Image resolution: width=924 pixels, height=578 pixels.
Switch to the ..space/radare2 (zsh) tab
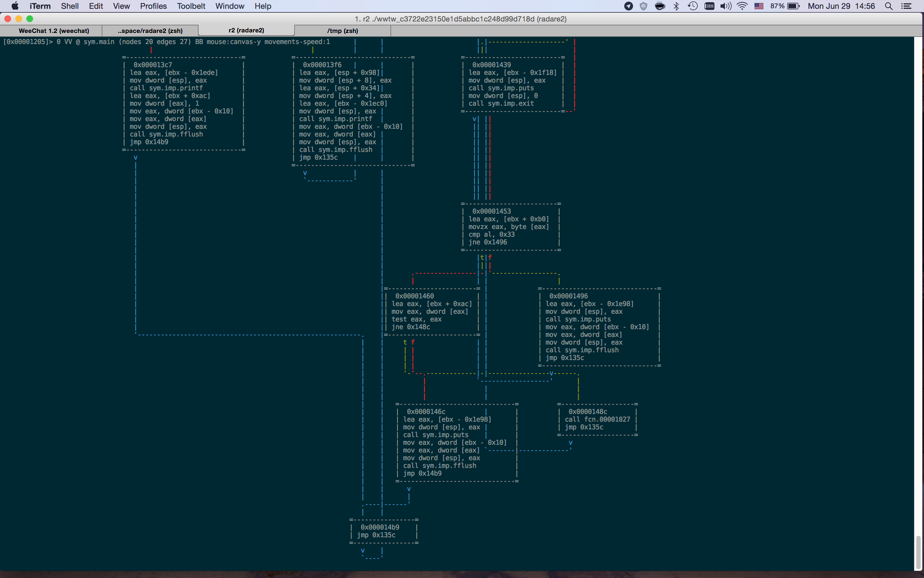(x=150, y=31)
